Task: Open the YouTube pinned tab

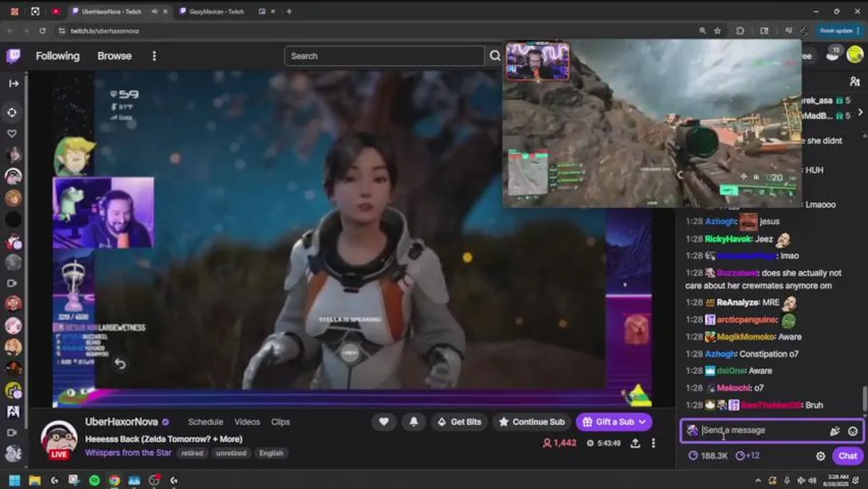Action: [56, 12]
